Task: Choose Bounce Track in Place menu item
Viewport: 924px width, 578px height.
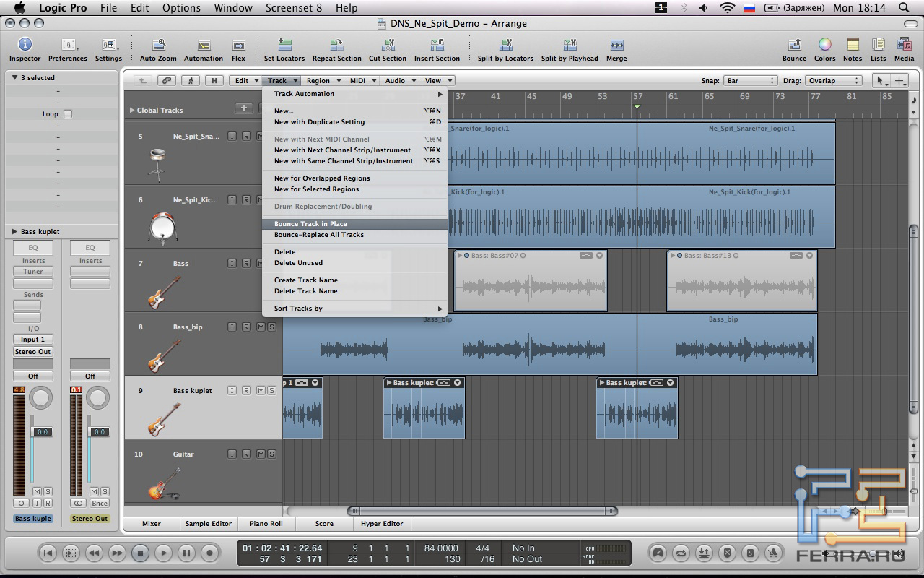Action: [310, 224]
